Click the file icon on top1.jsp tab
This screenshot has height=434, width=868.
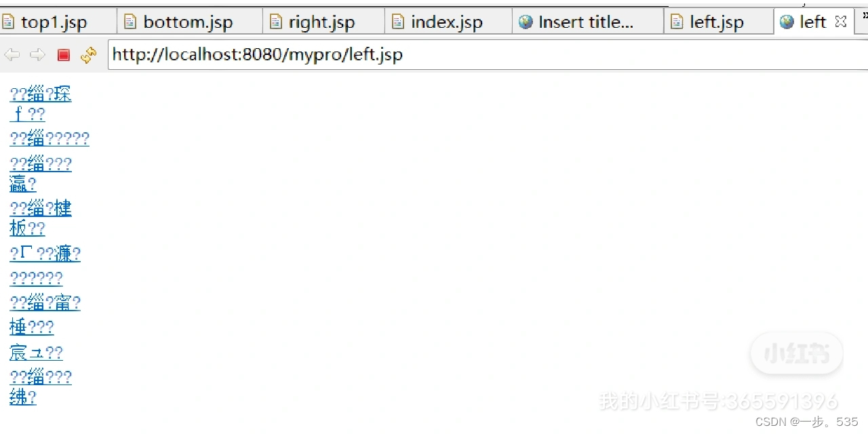(x=9, y=22)
